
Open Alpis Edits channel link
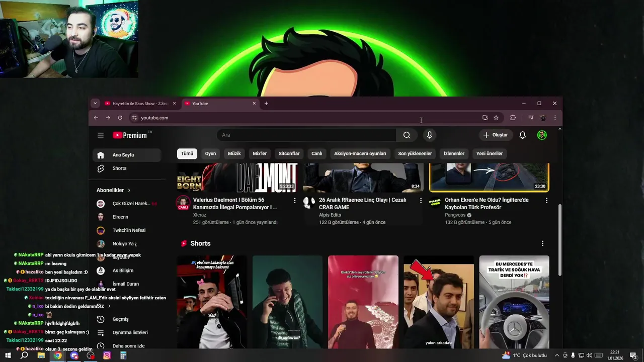[330, 215]
